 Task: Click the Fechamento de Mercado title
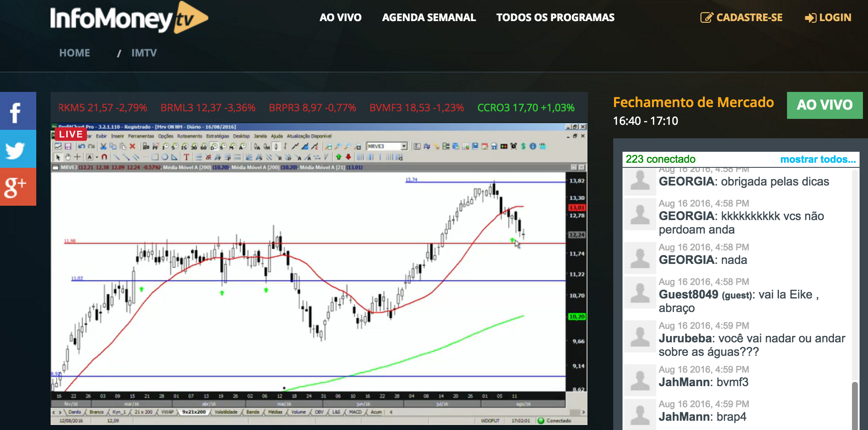693,102
